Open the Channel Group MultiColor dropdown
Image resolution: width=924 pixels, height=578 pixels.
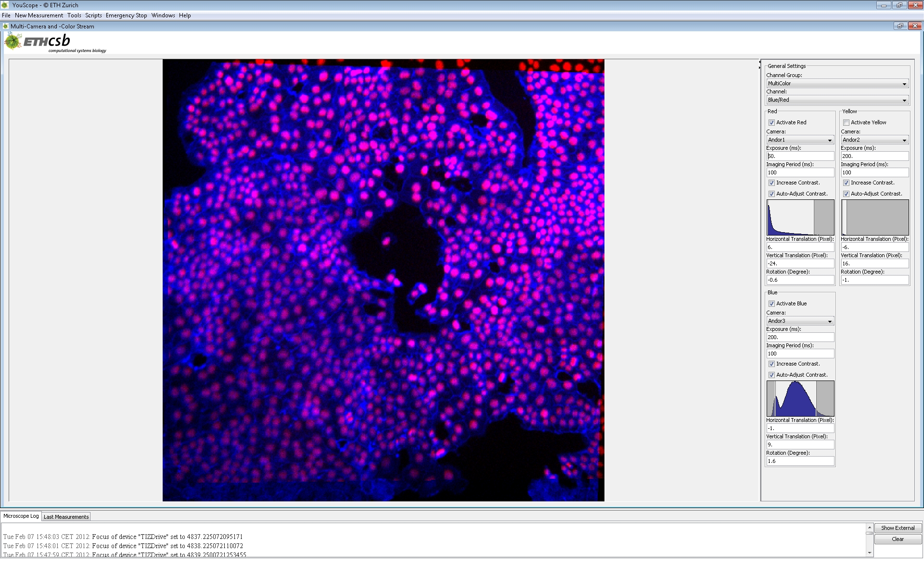[x=837, y=83]
